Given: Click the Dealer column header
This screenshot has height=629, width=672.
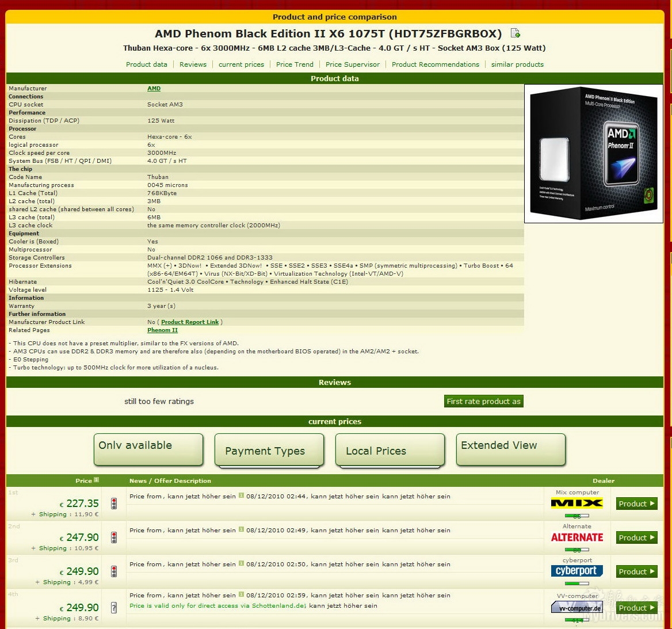Looking at the screenshot, I should (604, 481).
